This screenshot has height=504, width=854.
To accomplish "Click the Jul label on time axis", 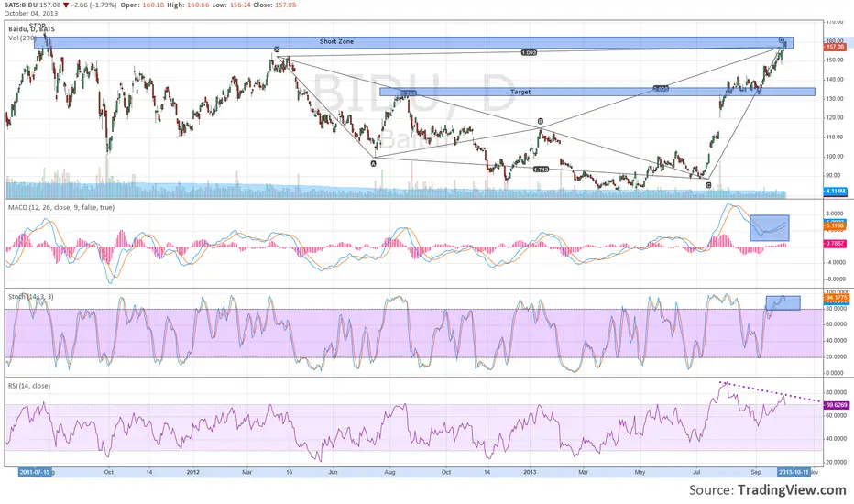I will pyautogui.click(x=696, y=473).
